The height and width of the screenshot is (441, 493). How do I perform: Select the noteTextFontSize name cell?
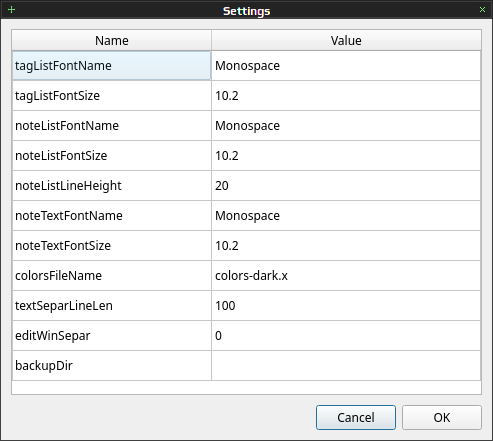tap(112, 246)
